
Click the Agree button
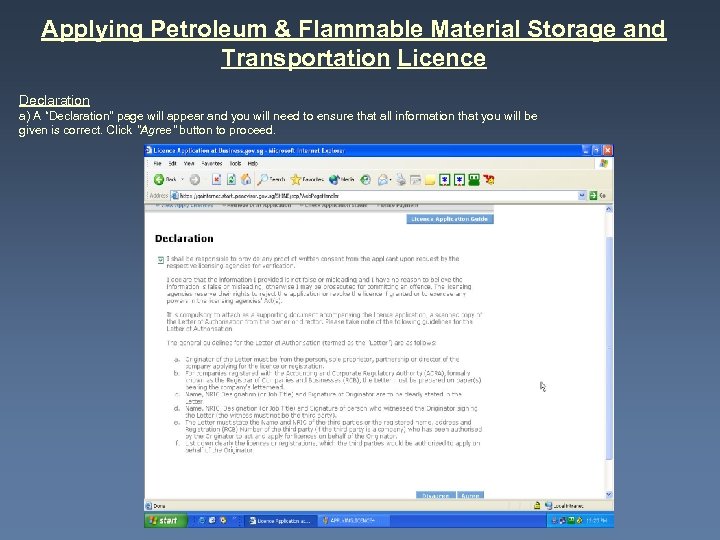470,495
